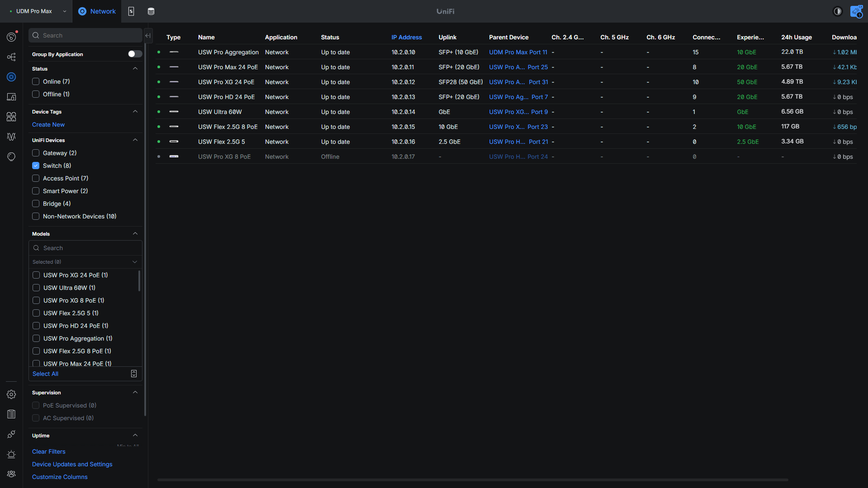Sort the table by the IP Address column
This screenshot has height=488, width=868.
point(406,38)
